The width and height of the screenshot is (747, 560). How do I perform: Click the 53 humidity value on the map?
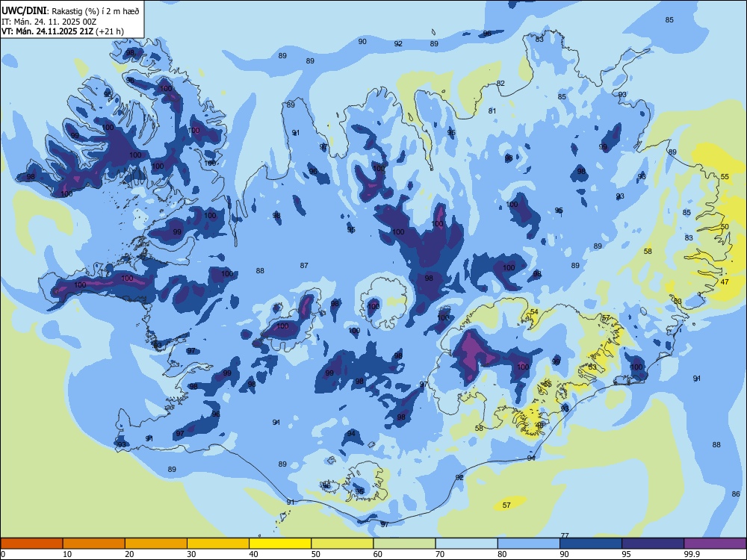tap(592, 367)
